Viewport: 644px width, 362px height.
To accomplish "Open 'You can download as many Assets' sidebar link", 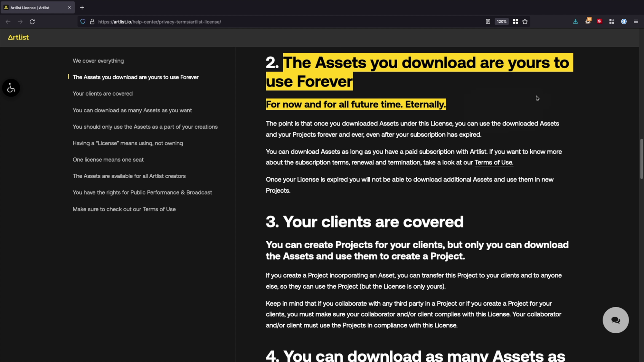I will tap(132, 110).
